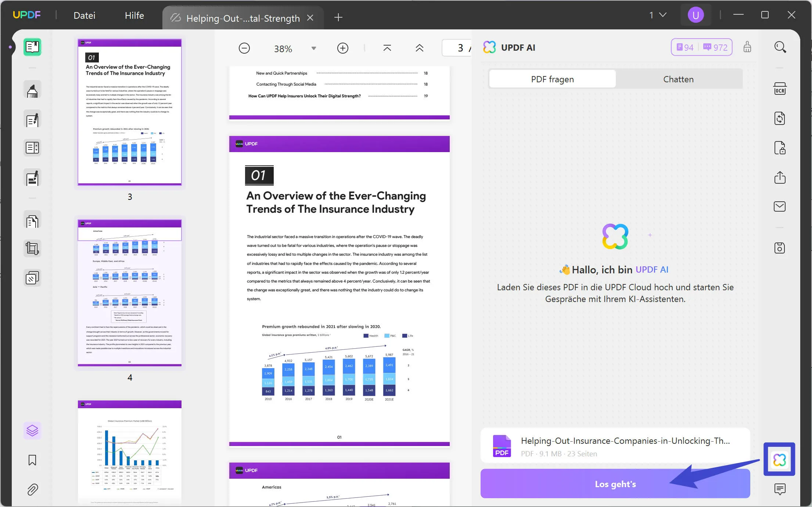Go to the previous page
Screen dimensions: 812x507
pos(420,48)
